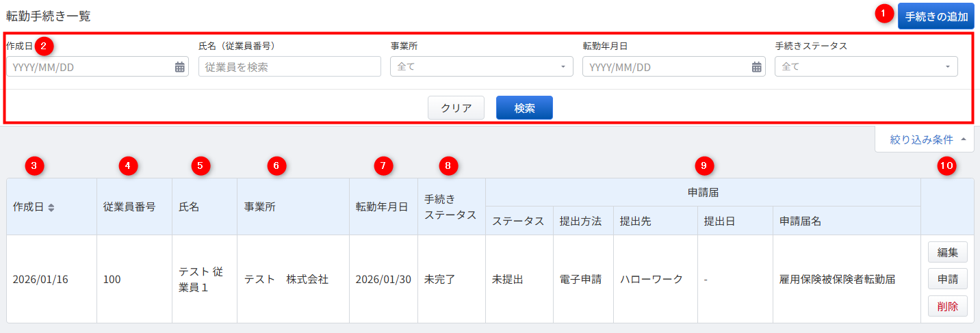Click calendar icon in 転勤年月日 date field
Image resolution: width=980 pixels, height=333 pixels.
click(756, 67)
